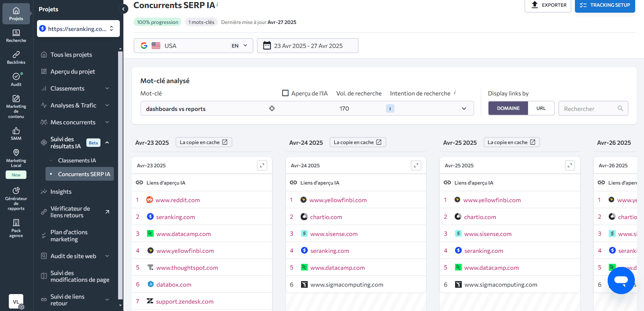644x311 pixels.
Task: Open the Projets section in left rail
Action: 16,14
